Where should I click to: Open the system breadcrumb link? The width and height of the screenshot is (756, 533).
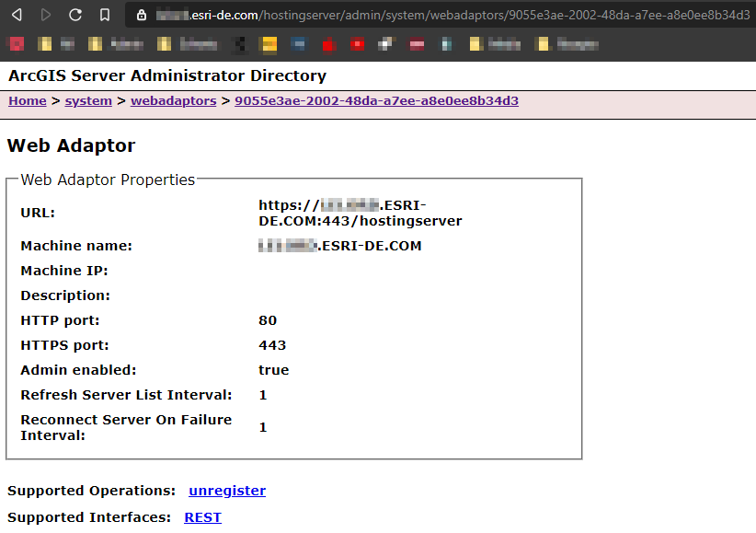[88, 101]
